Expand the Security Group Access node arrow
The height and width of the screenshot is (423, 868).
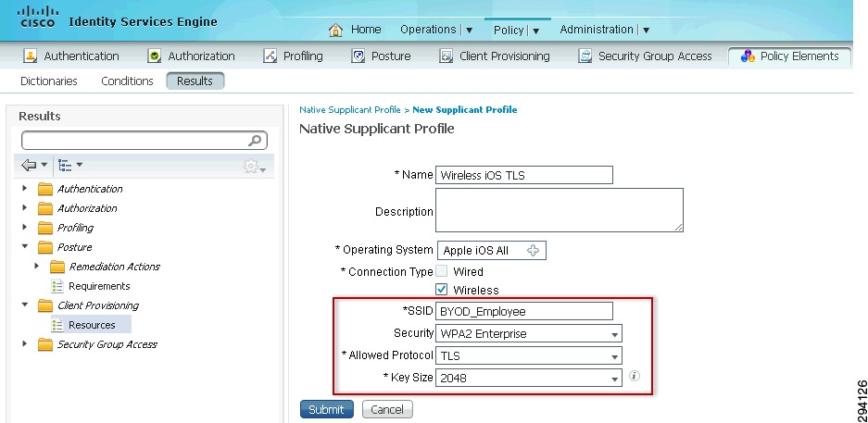24,344
